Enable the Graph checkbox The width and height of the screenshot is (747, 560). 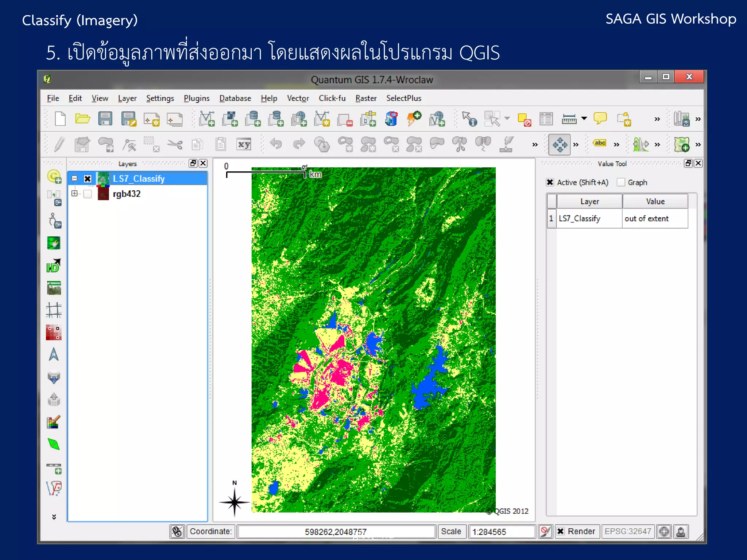pyautogui.click(x=621, y=182)
